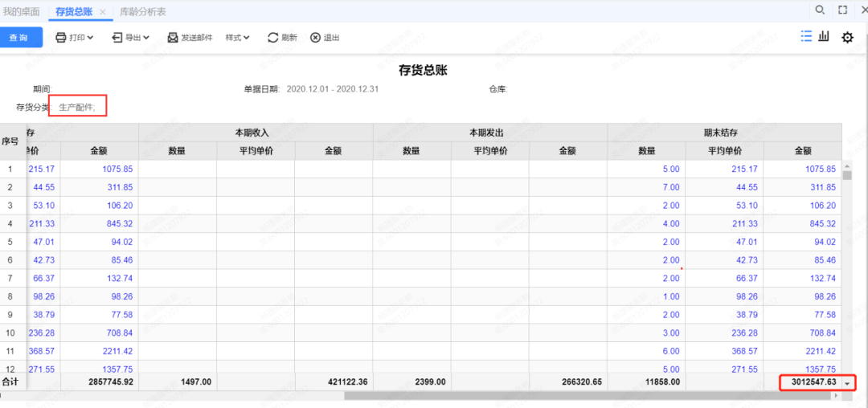Close the 存货总账 tab

(x=102, y=12)
